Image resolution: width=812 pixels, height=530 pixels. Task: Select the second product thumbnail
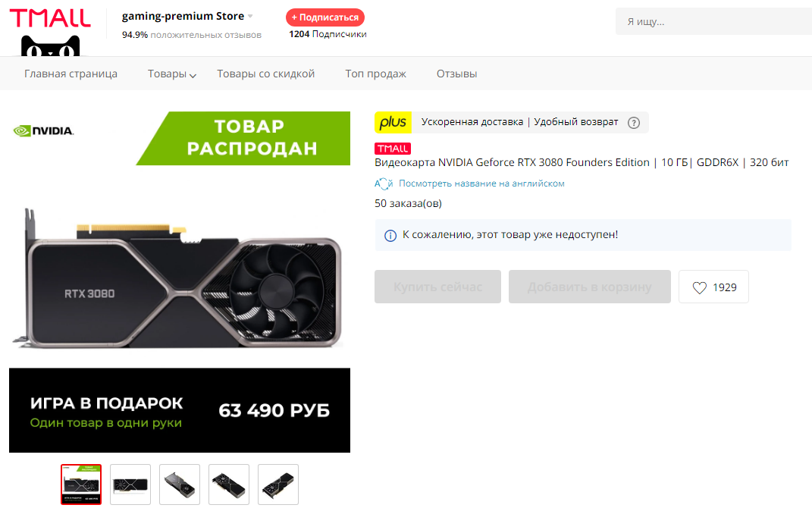(130, 485)
